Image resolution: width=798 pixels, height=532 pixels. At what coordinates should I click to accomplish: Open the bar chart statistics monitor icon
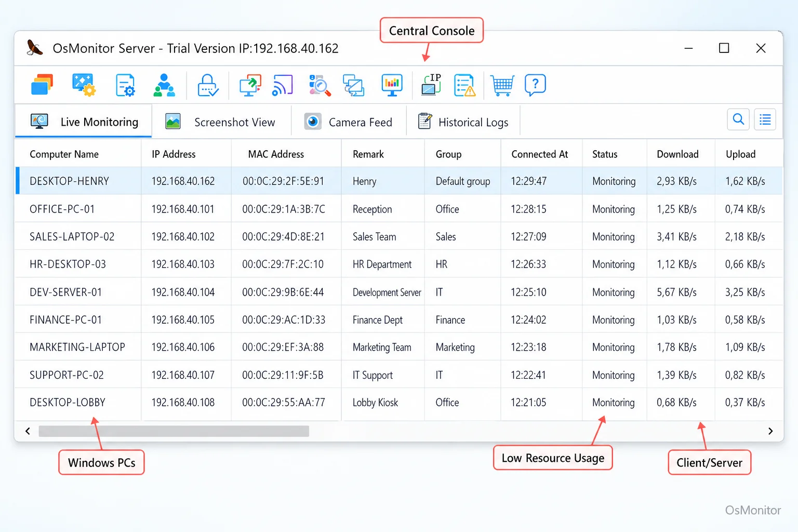tap(392, 85)
